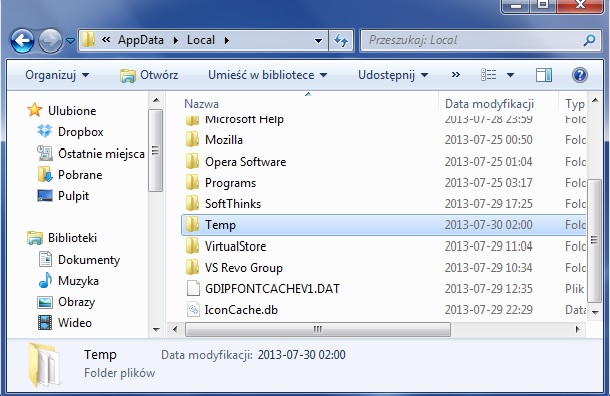Refresh the Local folder view
The image size is (610, 396).
click(x=341, y=40)
